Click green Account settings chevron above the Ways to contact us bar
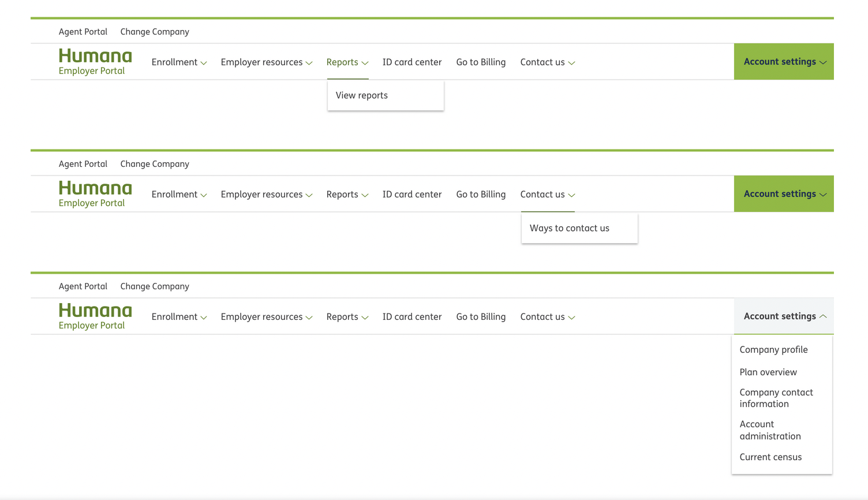 (823, 195)
